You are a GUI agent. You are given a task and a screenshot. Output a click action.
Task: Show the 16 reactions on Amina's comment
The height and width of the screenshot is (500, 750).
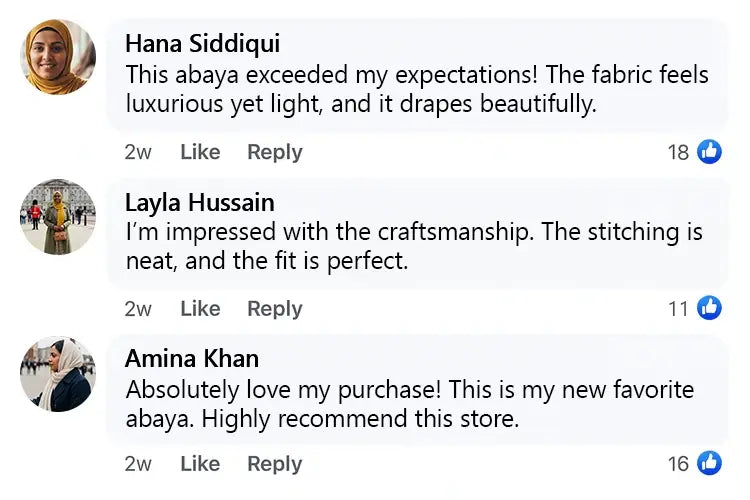[679, 464]
